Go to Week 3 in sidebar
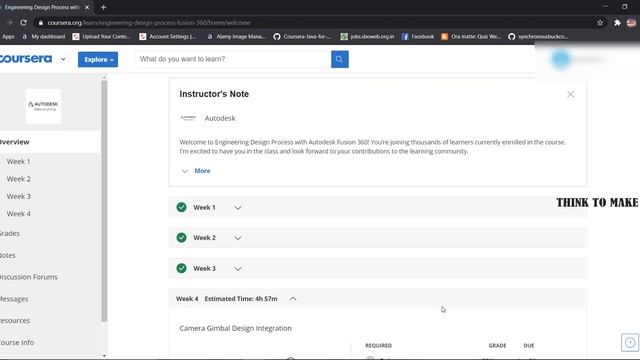Screen dimensions: 640x360 click(x=18, y=196)
